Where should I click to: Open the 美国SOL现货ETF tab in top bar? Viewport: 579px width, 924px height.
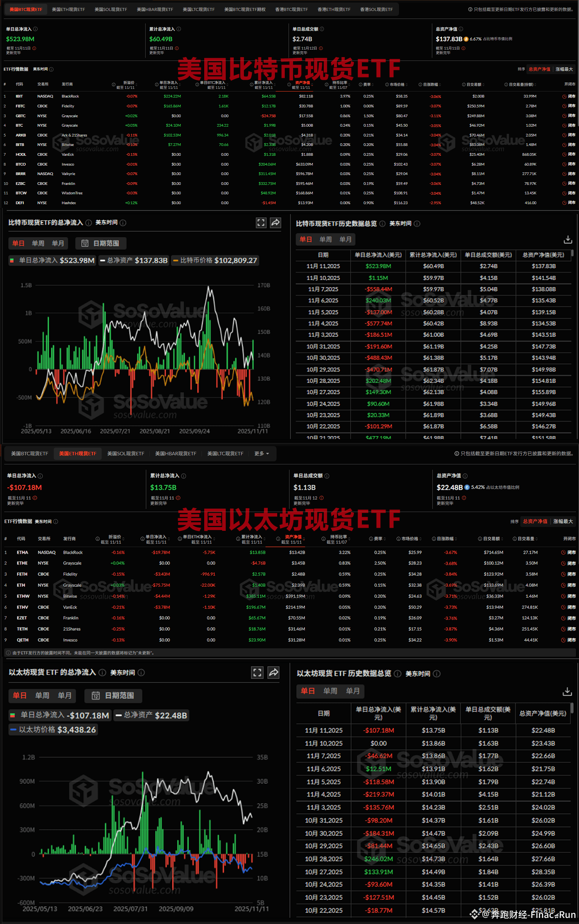pos(111,9)
